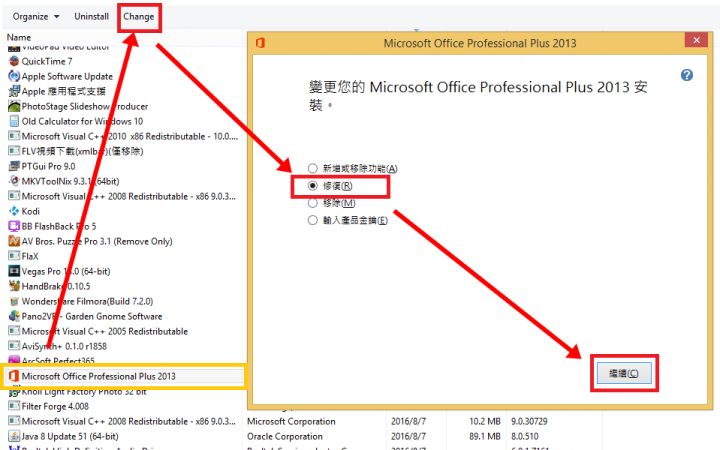
Task: Select Microsoft Office Professional Plus 2013 row text
Action: pos(99,376)
